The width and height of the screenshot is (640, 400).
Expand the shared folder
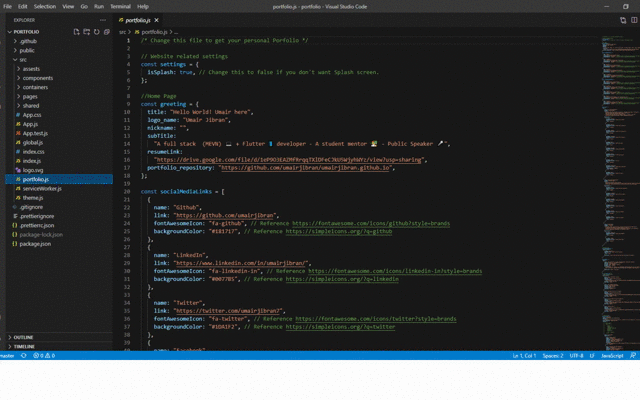(x=31, y=106)
